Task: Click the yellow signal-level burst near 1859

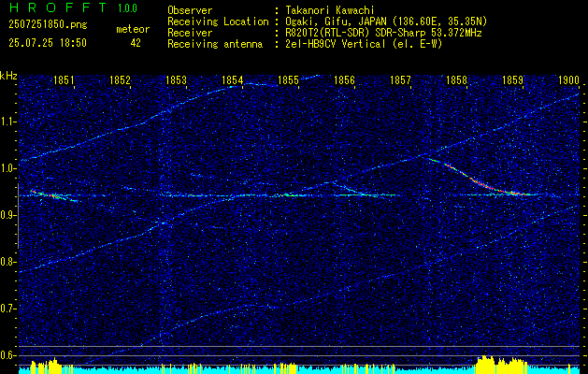Action: (x=501, y=365)
